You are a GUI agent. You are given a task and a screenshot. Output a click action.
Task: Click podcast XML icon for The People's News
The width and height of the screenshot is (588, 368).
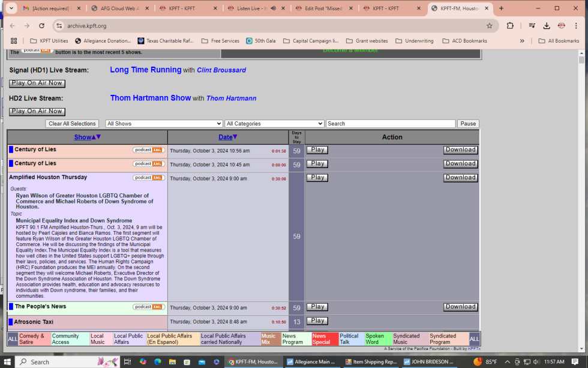point(148,306)
